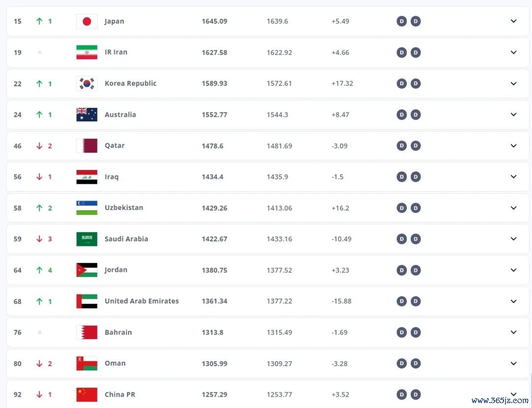
Task: Click the first D badge in Jordan row
Action: [402, 270]
